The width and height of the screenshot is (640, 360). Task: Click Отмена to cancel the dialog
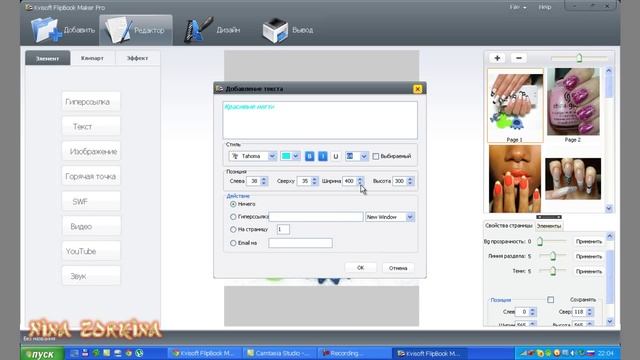point(398,268)
